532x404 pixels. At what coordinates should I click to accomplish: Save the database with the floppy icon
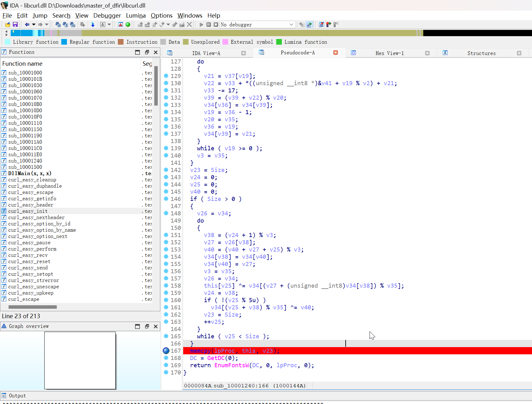(15, 25)
